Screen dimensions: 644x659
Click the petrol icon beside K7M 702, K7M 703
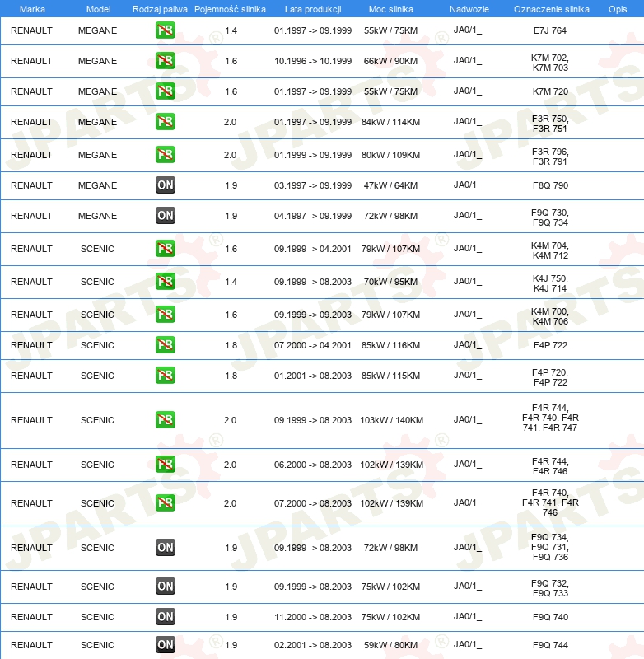[165, 60]
